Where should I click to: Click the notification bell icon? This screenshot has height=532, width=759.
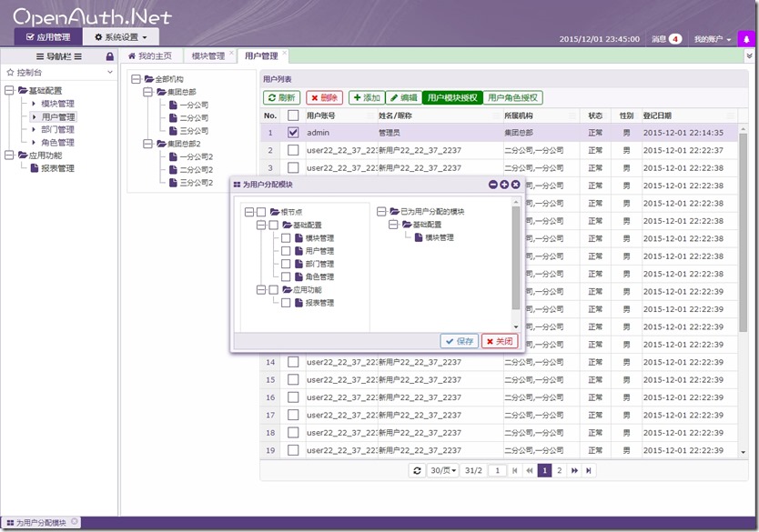pos(746,39)
